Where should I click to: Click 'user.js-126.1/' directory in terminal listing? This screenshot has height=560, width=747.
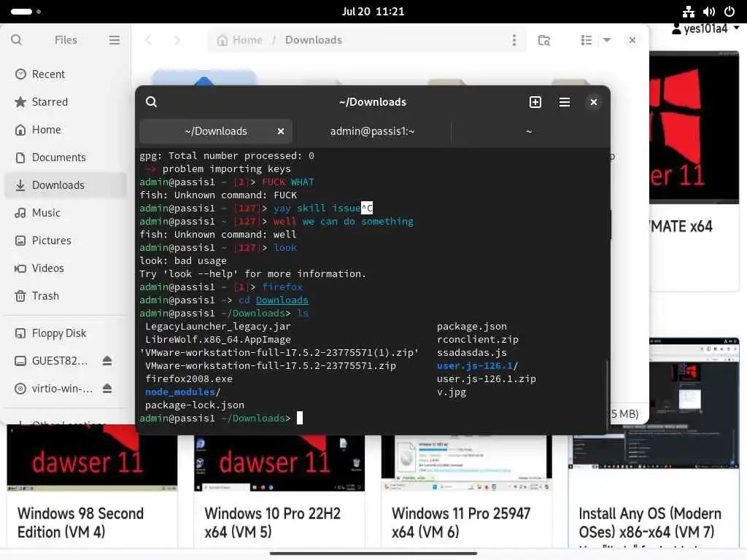477,366
